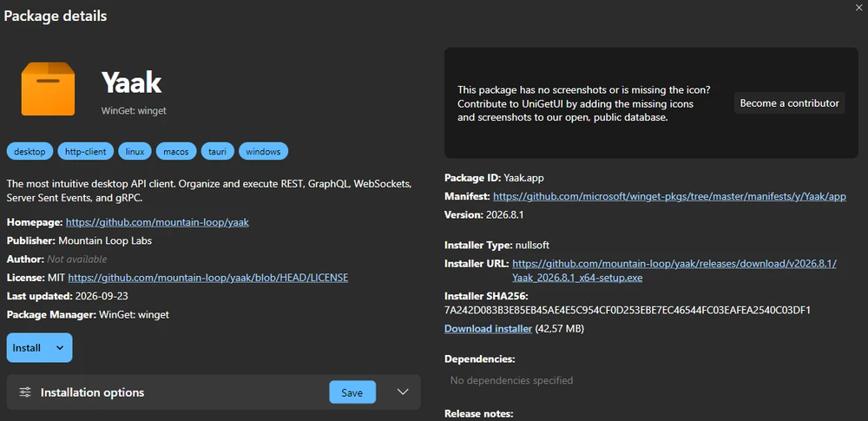Select the http-client tag

[x=86, y=151]
